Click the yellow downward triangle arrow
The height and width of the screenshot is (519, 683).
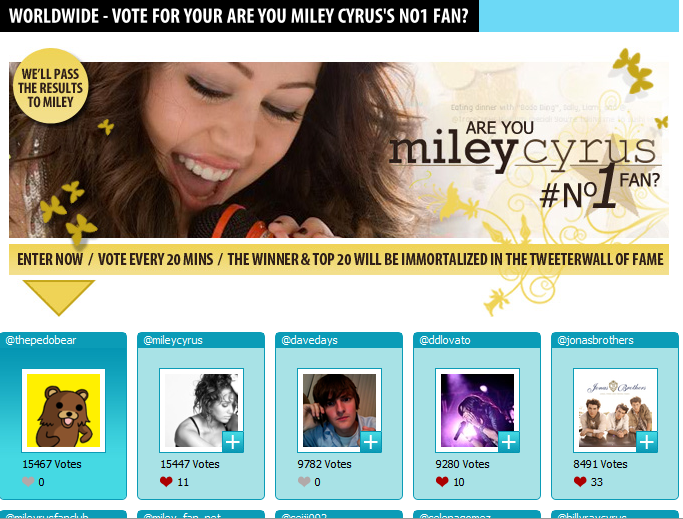[x=58, y=297]
